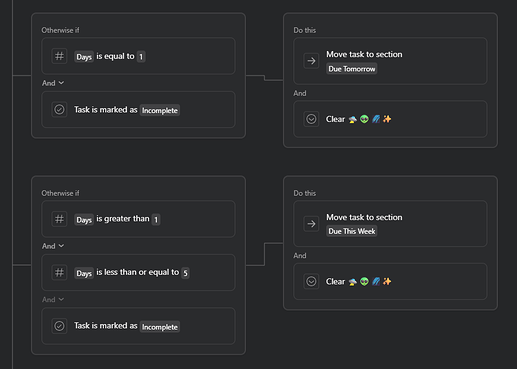Click the alien emoji in the first Clear action
517x369 pixels.
(364, 119)
